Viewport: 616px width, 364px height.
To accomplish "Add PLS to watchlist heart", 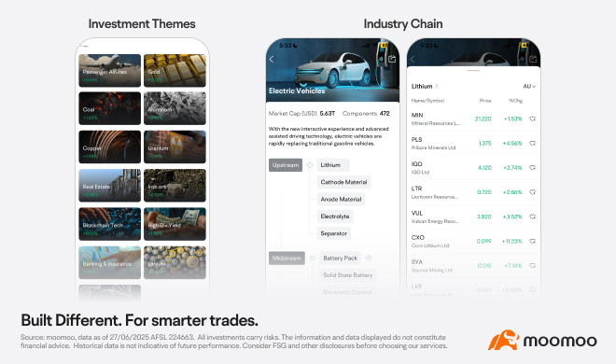I will (533, 144).
